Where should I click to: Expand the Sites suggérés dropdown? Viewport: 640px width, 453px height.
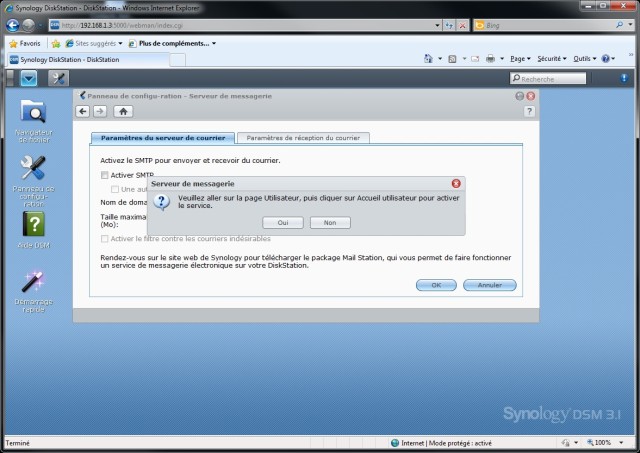[x=120, y=43]
